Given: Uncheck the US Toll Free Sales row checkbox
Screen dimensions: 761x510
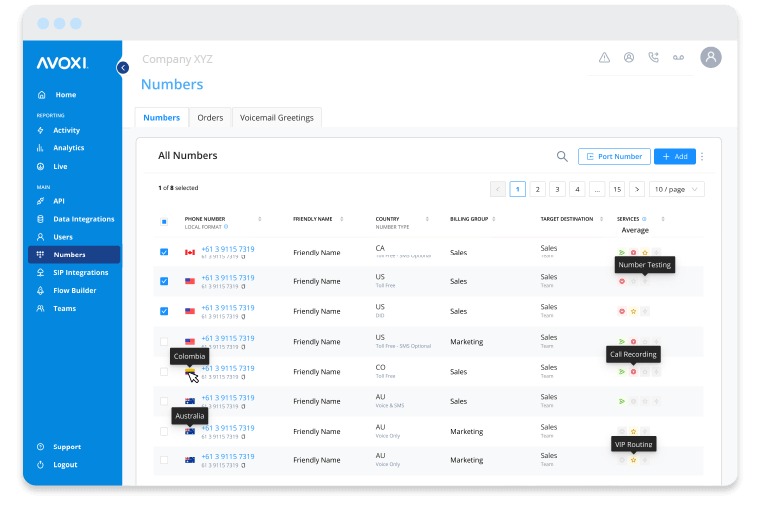Looking at the screenshot, I should pos(164,281).
